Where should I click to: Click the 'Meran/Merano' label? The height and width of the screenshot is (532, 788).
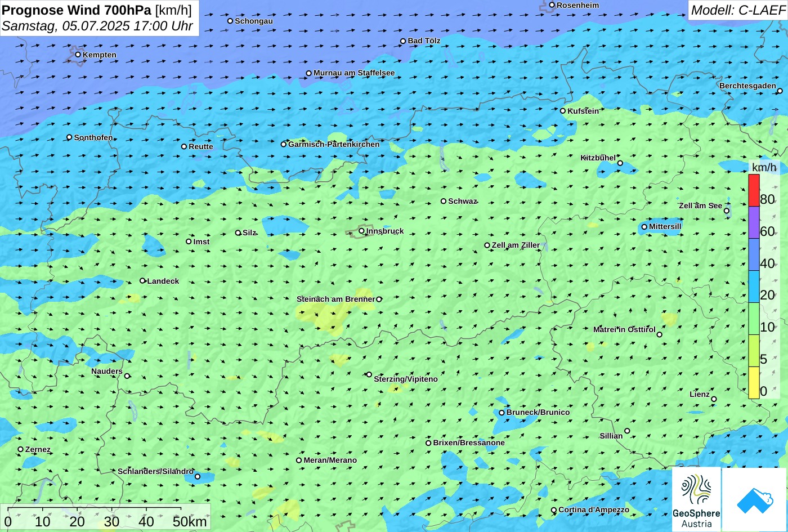tap(330, 460)
